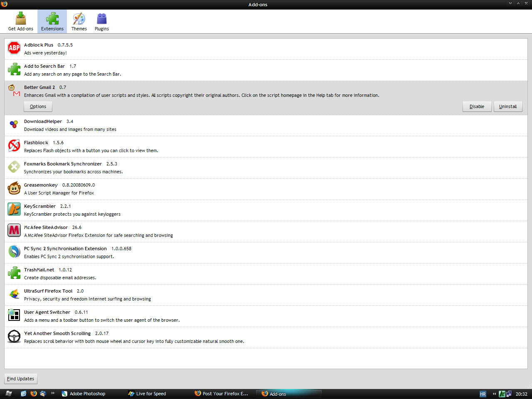Click the Adblock Plus ABP stop-sign icon
Image resolution: width=532 pixels, height=399 pixels.
[14, 48]
